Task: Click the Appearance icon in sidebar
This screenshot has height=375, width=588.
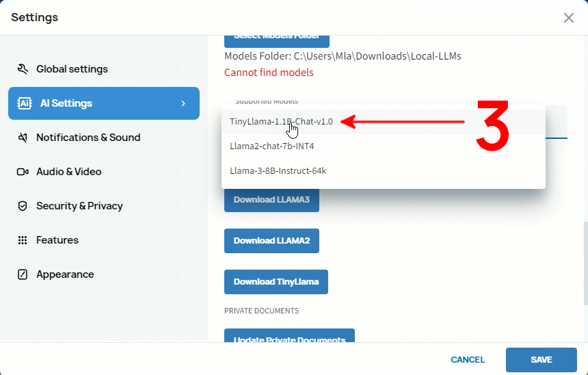Action: tap(23, 274)
